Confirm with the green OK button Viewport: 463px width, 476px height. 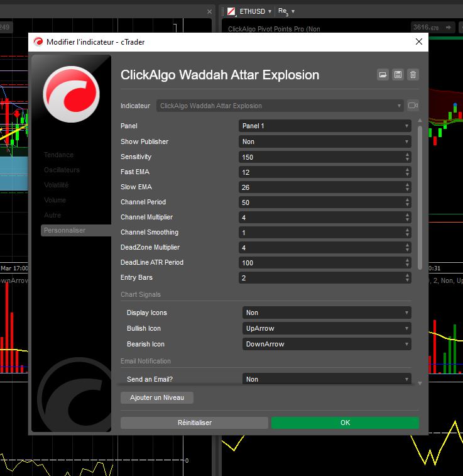point(345,423)
